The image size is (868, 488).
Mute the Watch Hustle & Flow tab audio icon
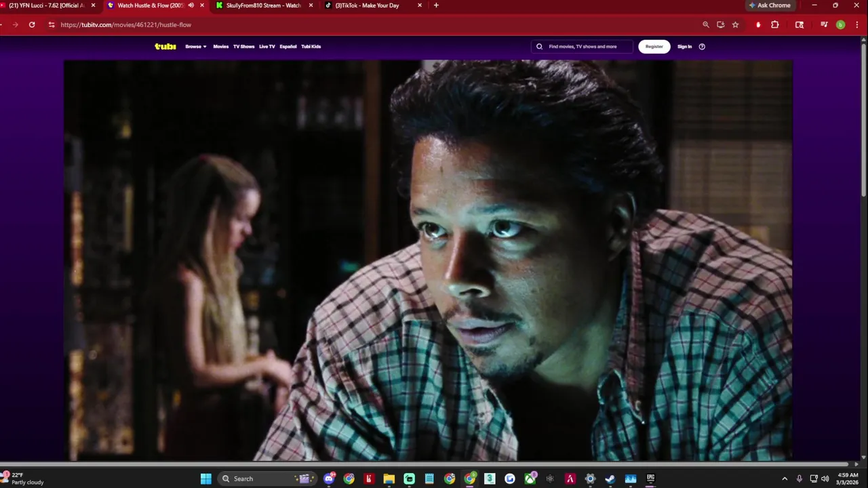coord(191,5)
